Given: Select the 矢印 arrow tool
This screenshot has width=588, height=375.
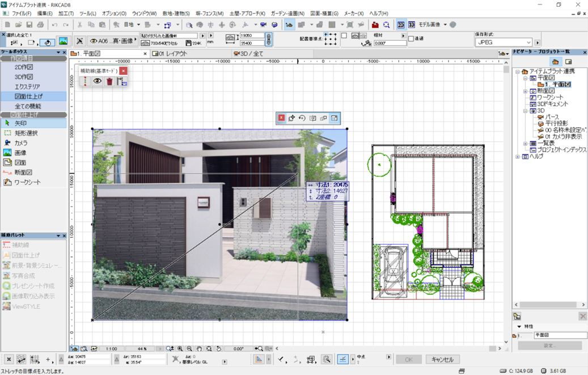Looking at the screenshot, I should pyautogui.click(x=33, y=123).
